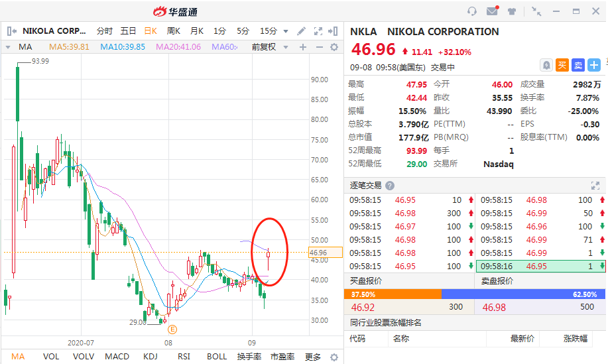Add NKLA to watchlist plus button

[x=593, y=65]
